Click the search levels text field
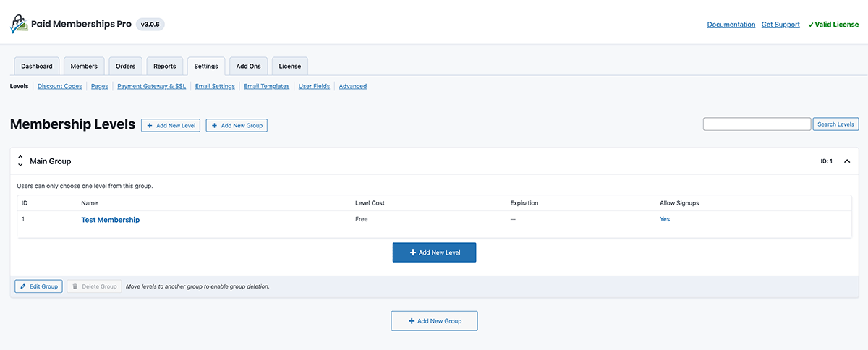Screen dimensions: 868x350 coord(757,124)
